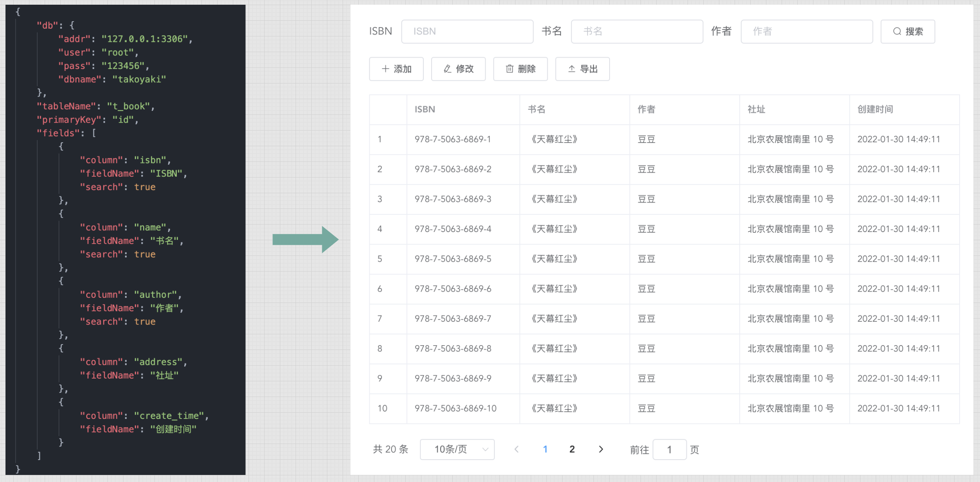Focus the 书名 search input field
This screenshot has height=482, width=980.
[637, 31]
